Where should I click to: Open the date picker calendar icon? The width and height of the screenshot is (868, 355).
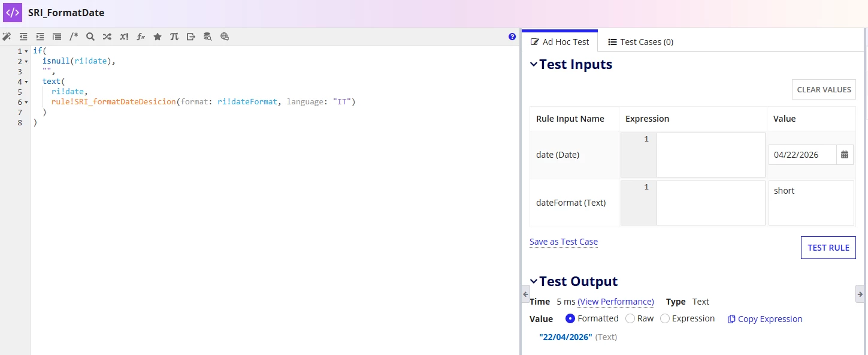(x=845, y=155)
